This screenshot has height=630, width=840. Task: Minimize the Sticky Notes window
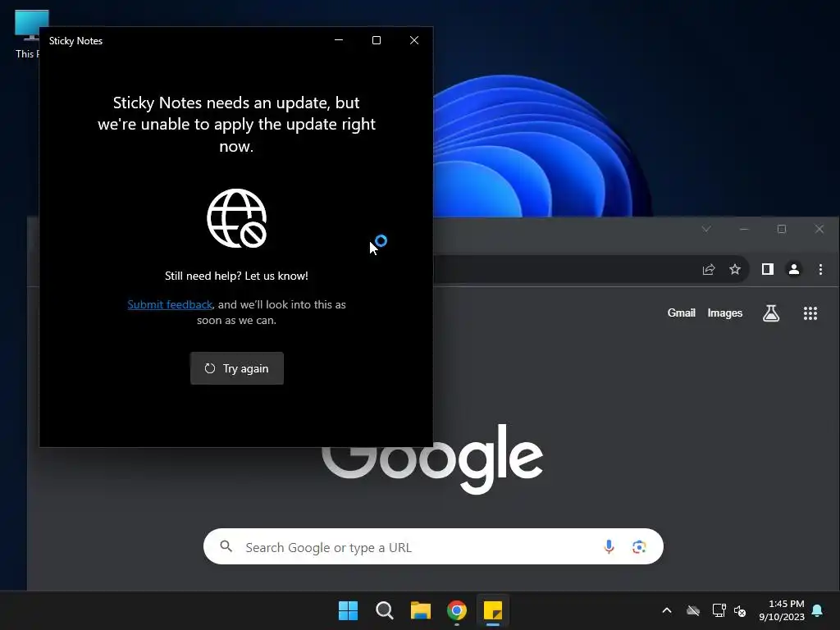point(339,40)
